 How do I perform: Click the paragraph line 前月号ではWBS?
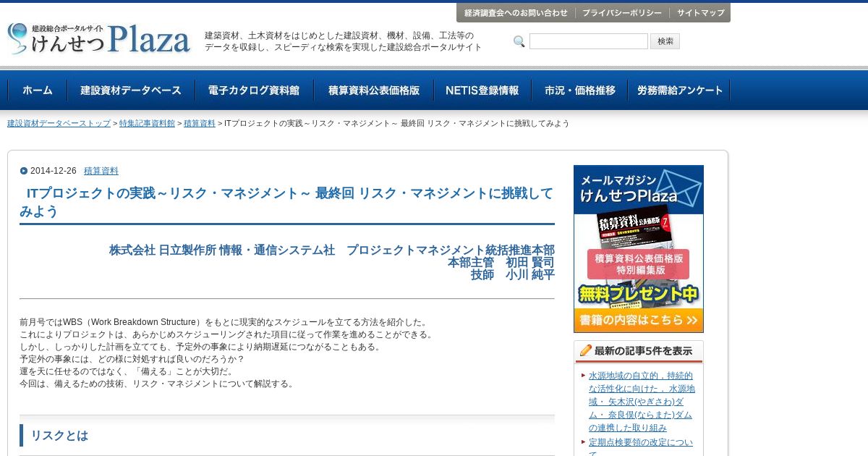click(224, 322)
